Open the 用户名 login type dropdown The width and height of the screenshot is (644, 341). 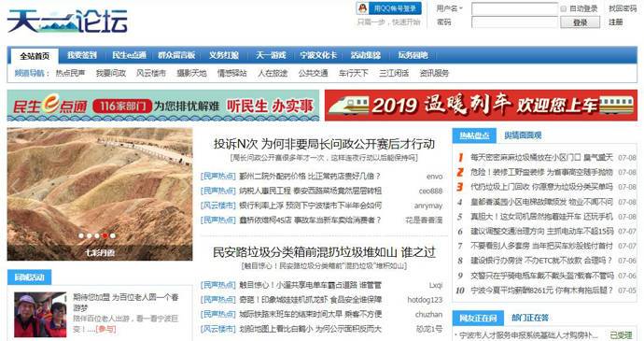coord(449,8)
